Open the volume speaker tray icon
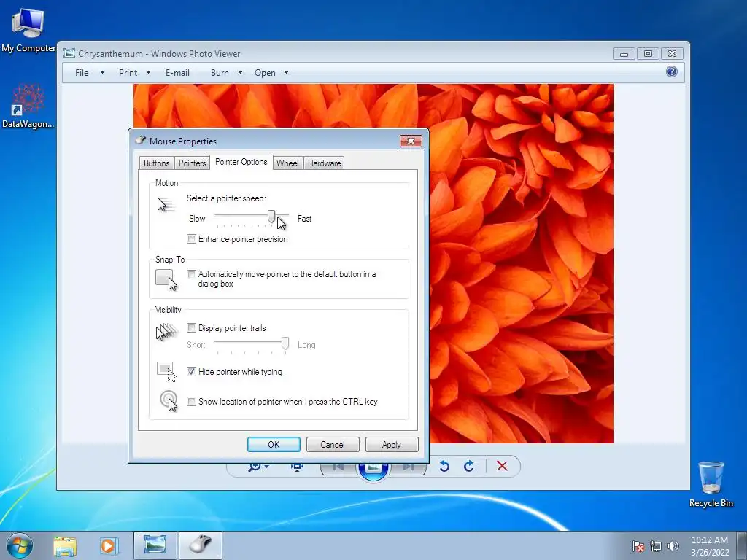 click(x=673, y=546)
